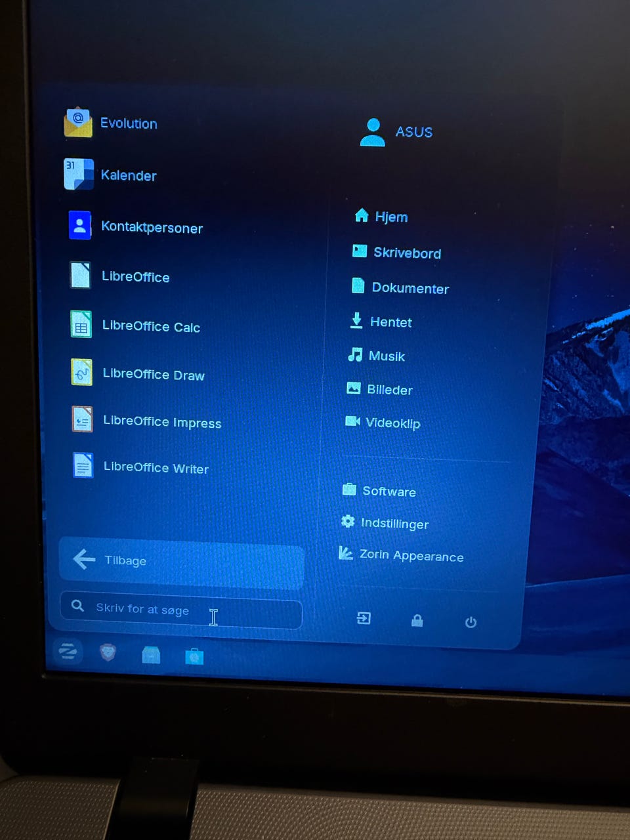Open the Hentet downloads link
Screen dimensions: 630x840
[390, 322]
